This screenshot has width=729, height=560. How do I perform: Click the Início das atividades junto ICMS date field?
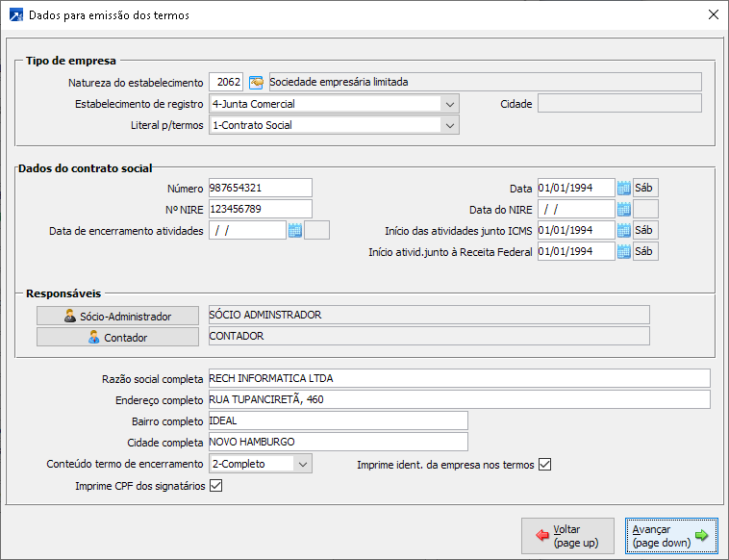click(576, 230)
